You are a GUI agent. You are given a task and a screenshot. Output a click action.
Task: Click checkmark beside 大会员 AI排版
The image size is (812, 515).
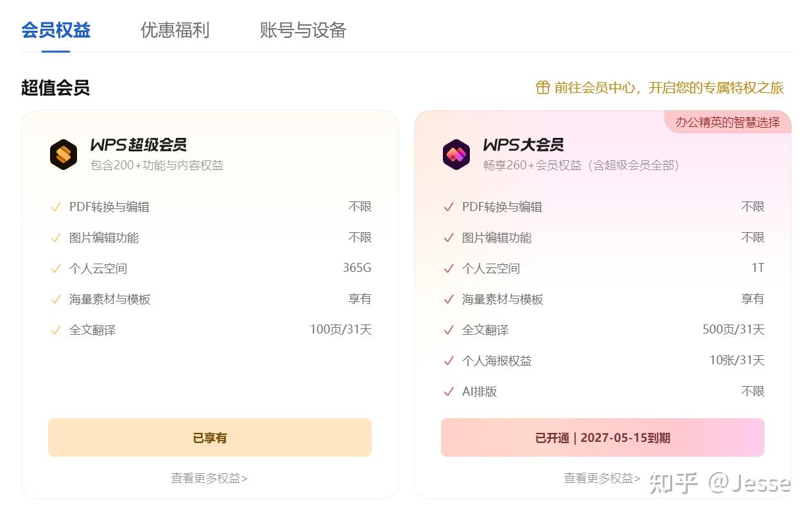point(449,392)
